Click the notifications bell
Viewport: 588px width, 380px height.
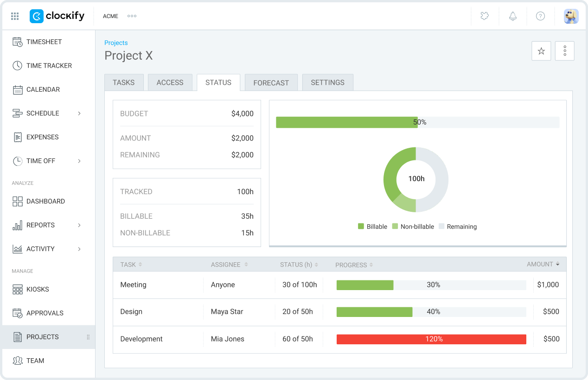pyautogui.click(x=512, y=16)
